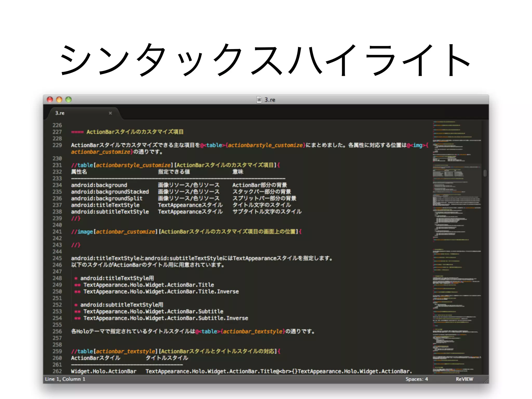Click the 指定できる値 header text
The height and width of the screenshot is (399, 532).
tap(174, 172)
